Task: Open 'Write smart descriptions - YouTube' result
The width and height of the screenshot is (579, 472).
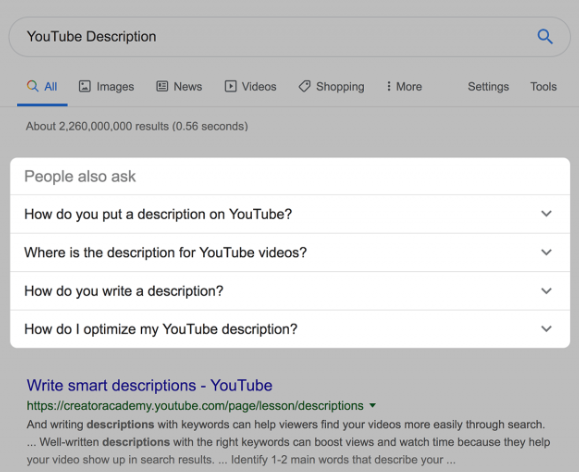Action: pos(150,386)
